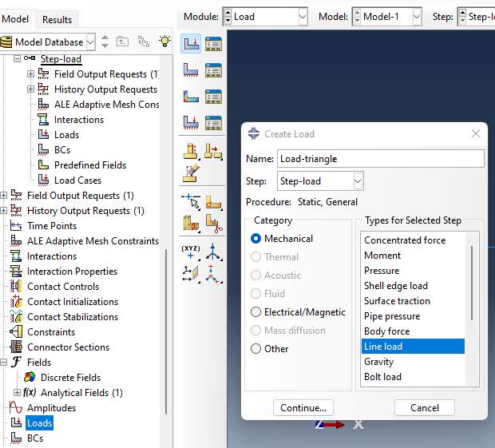Choose Concentrated force load type

[x=405, y=240]
